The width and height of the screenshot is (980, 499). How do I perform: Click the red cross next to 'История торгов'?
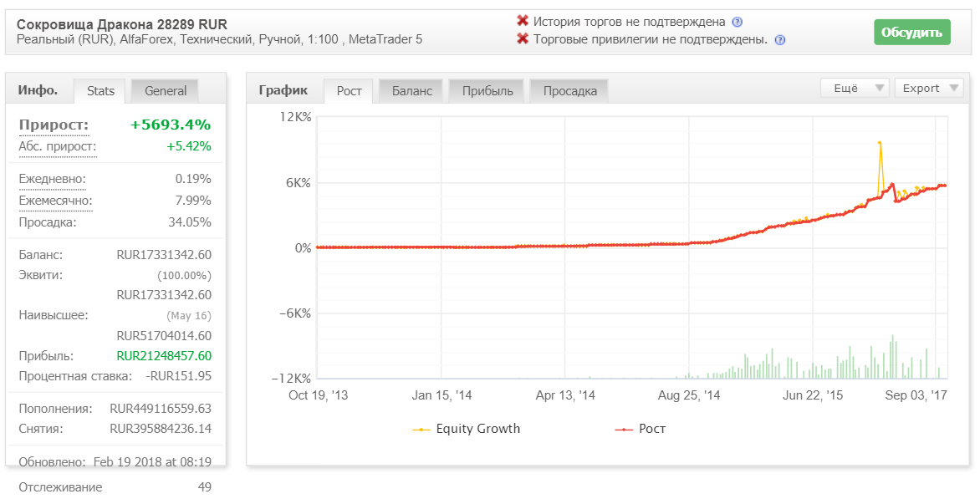[523, 21]
